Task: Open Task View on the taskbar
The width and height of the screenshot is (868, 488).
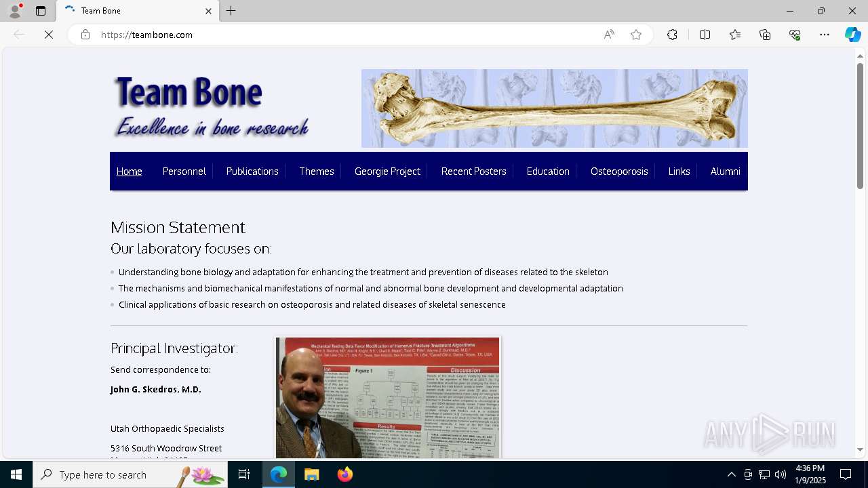Action: (244, 474)
